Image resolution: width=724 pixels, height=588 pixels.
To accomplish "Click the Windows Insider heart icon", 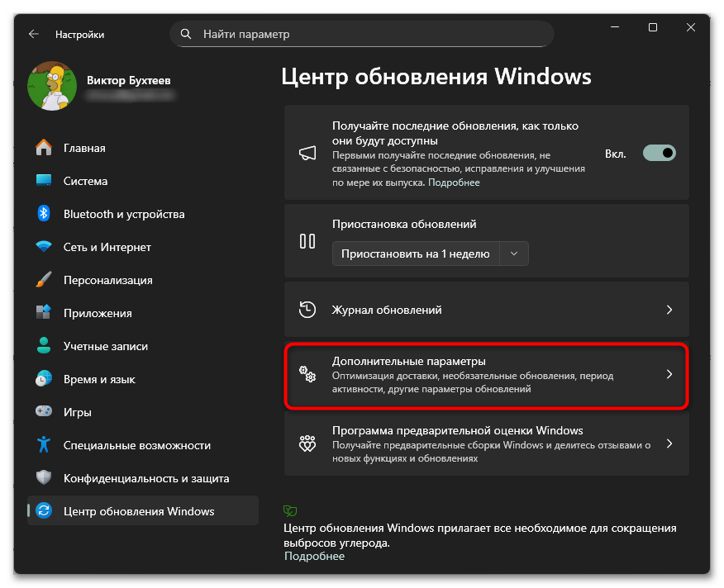I will pos(307,443).
